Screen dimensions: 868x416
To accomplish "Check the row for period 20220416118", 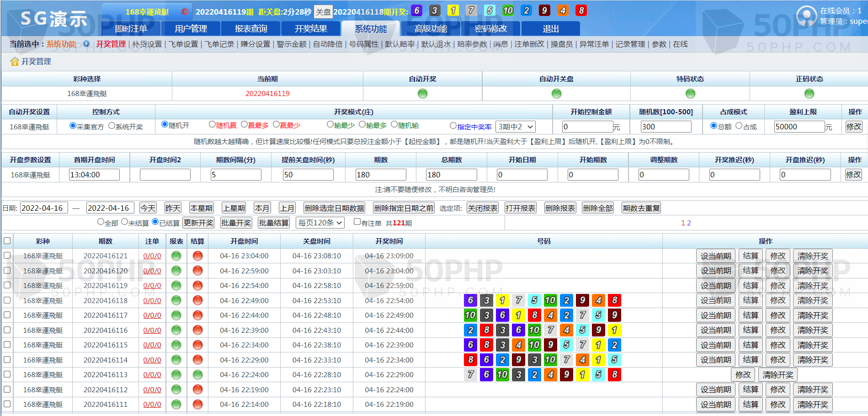I will [7, 300].
